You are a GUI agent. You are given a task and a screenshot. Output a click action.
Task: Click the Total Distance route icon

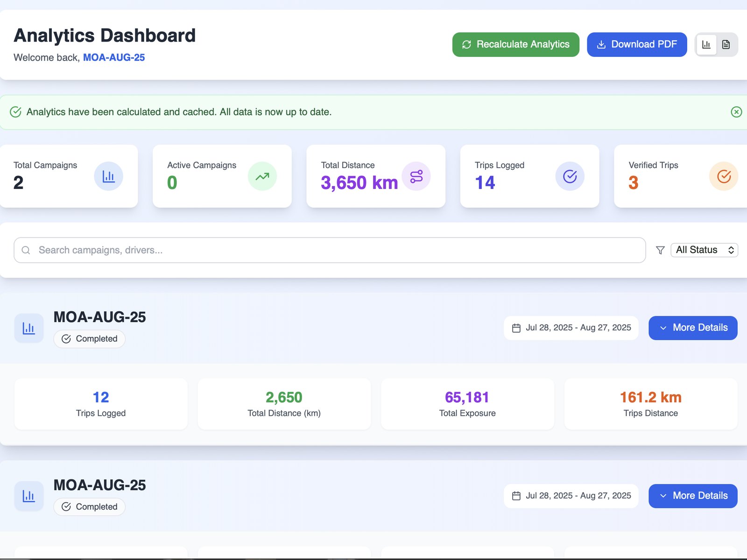pos(416,176)
